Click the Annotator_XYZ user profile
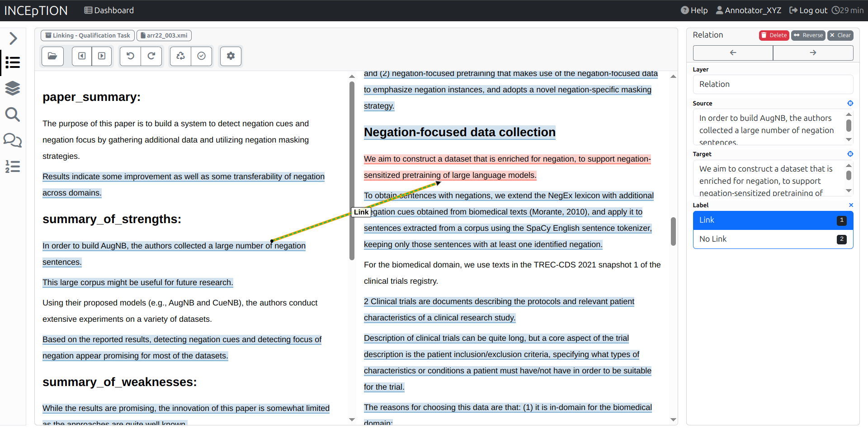 (749, 10)
